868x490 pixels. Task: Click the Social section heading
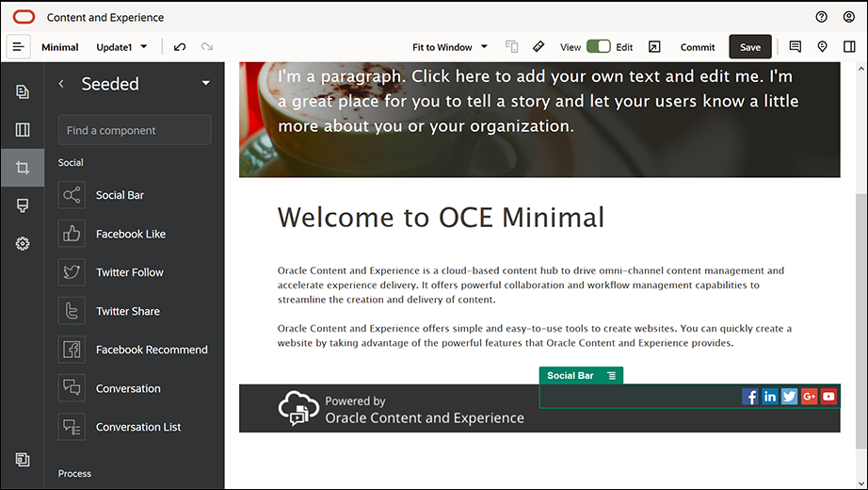pyautogui.click(x=71, y=162)
